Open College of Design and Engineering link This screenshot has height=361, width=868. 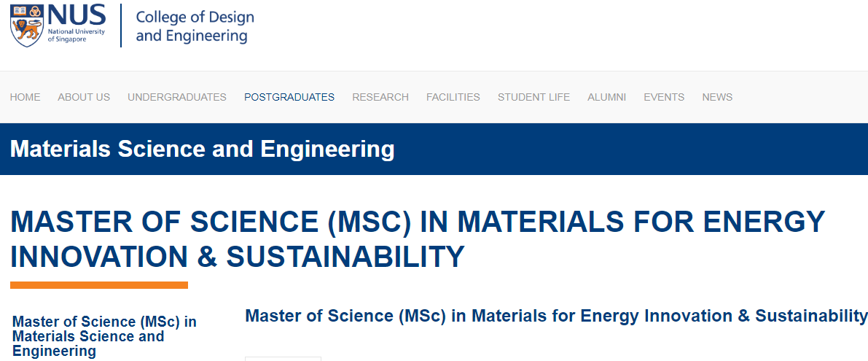195,26
